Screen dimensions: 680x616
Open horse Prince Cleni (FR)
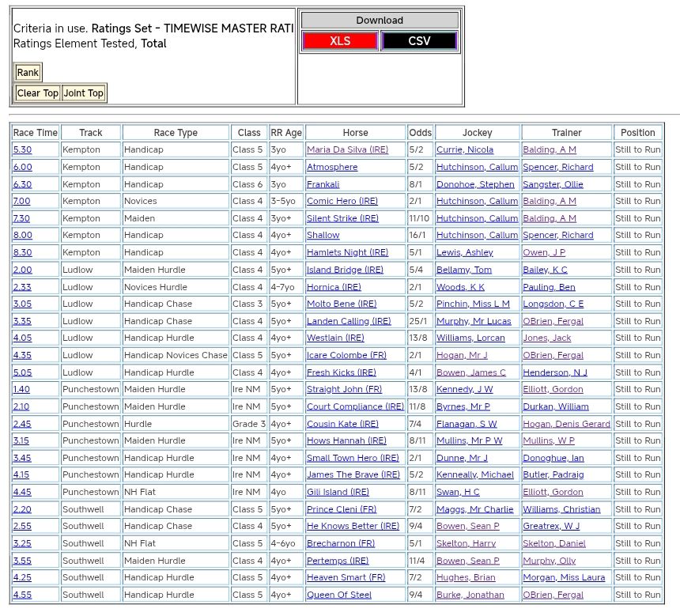click(x=342, y=509)
